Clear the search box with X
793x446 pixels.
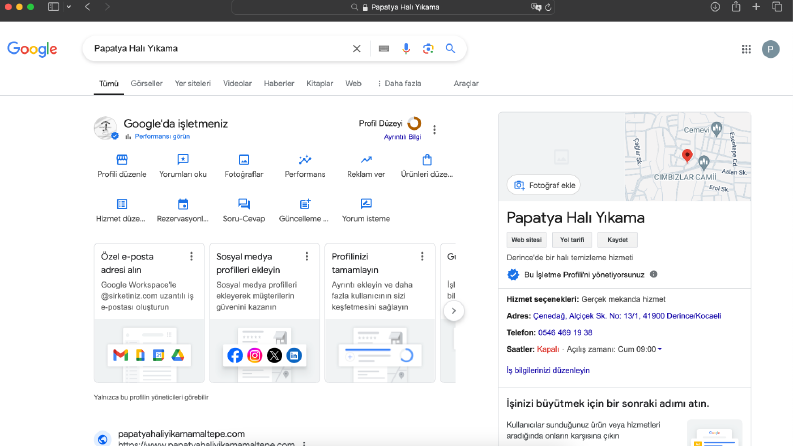[x=357, y=49]
